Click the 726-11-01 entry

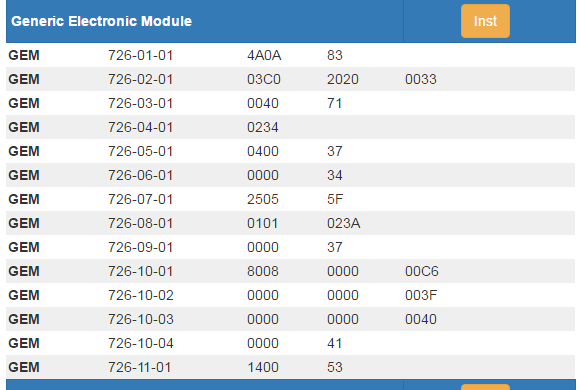[140, 367]
